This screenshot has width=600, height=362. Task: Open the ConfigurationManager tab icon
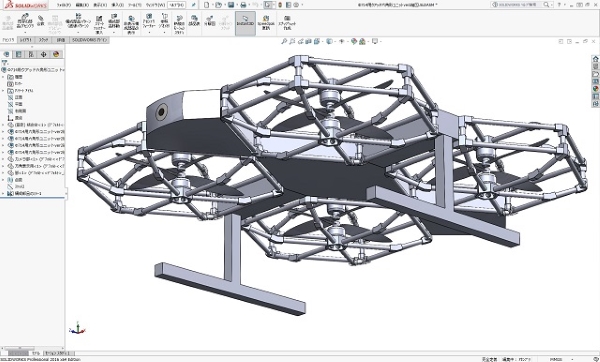click(31, 54)
